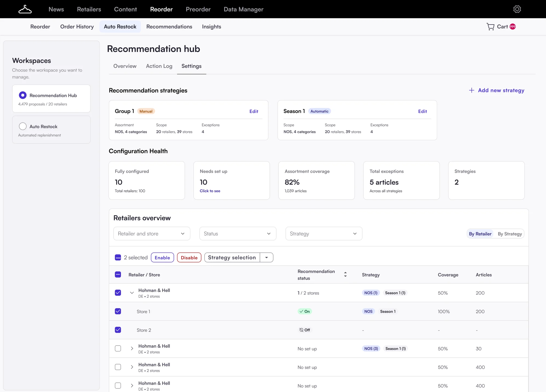Click NOS (1) strategy tag

(x=371, y=293)
